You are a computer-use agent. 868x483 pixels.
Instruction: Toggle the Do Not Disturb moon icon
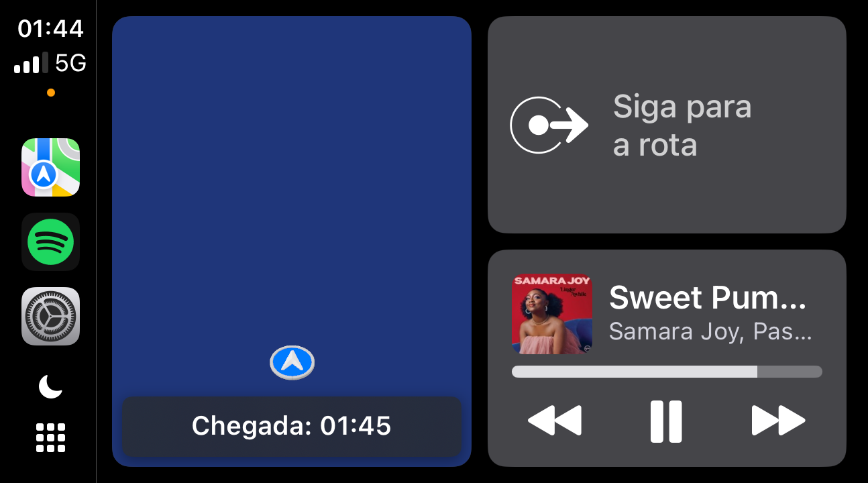tap(50, 386)
